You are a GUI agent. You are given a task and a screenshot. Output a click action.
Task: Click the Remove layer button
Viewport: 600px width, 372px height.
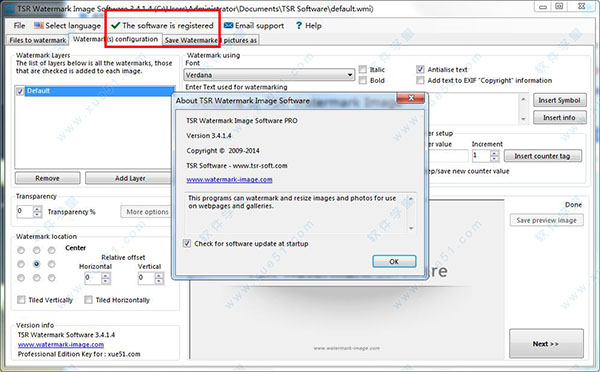point(47,178)
